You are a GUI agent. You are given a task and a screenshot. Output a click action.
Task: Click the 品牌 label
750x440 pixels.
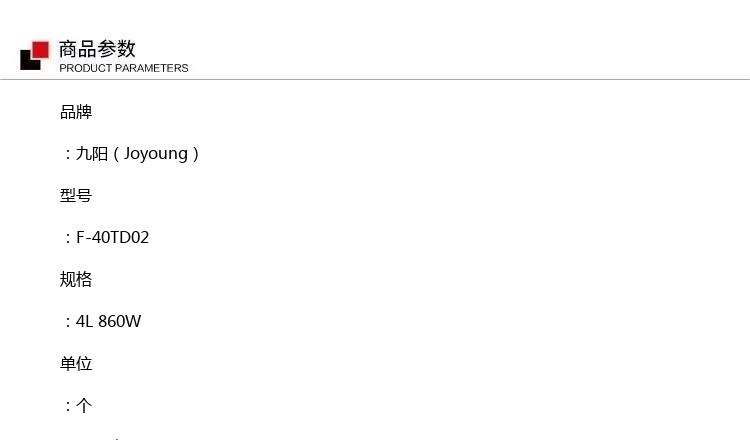(76, 112)
